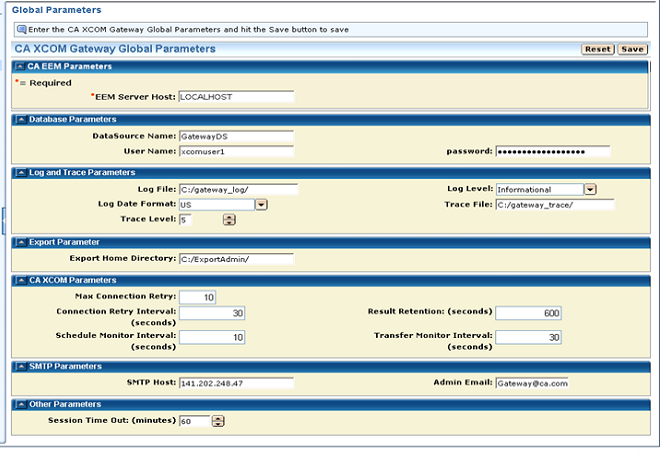Click the Schedule Monitor Interval field
Image resolution: width=663 pixels, height=451 pixels.
pyautogui.click(x=212, y=337)
